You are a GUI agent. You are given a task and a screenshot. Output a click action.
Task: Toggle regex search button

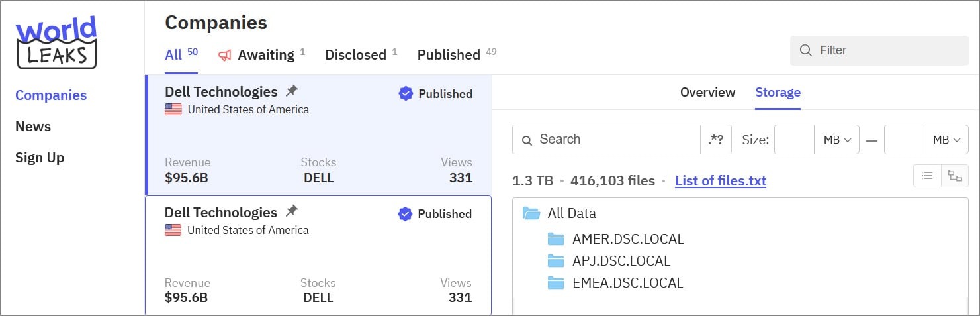click(x=716, y=140)
